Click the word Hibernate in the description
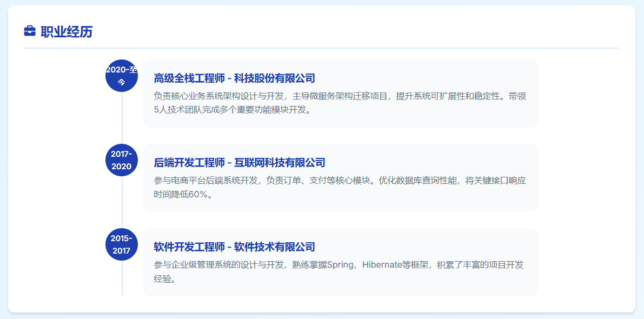644x319 pixels. click(382, 265)
